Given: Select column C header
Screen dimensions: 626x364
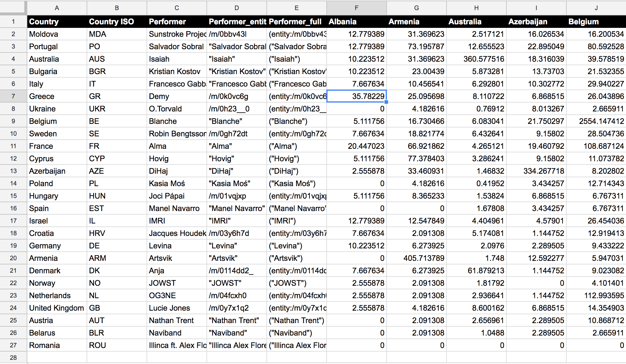Looking at the screenshot, I should (177, 8).
